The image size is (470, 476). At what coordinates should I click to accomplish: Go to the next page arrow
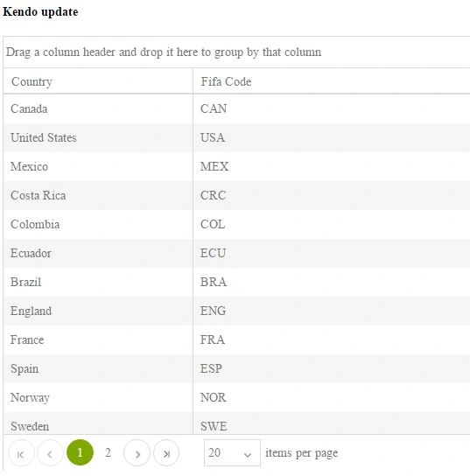click(x=137, y=453)
